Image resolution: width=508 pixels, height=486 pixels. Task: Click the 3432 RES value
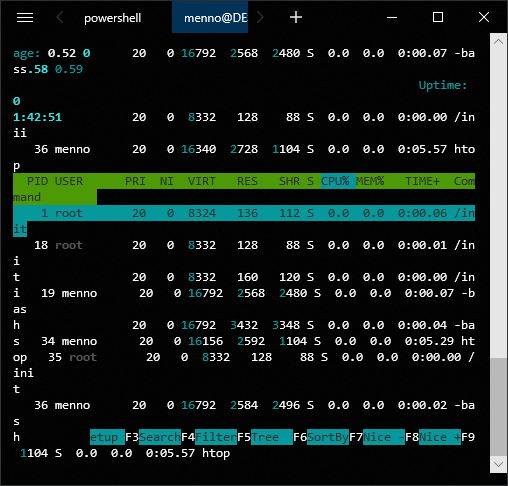pyautogui.click(x=244, y=325)
